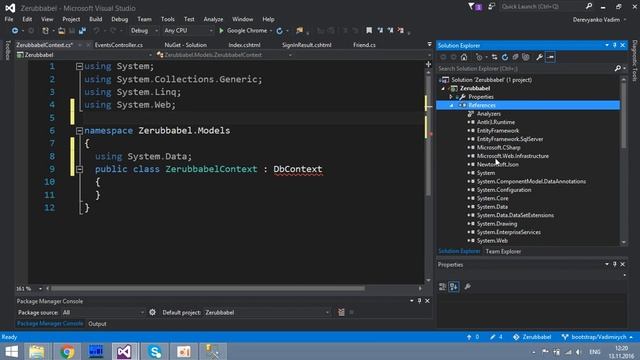Switch to SignInResult.cshtml tab

click(x=307, y=45)
